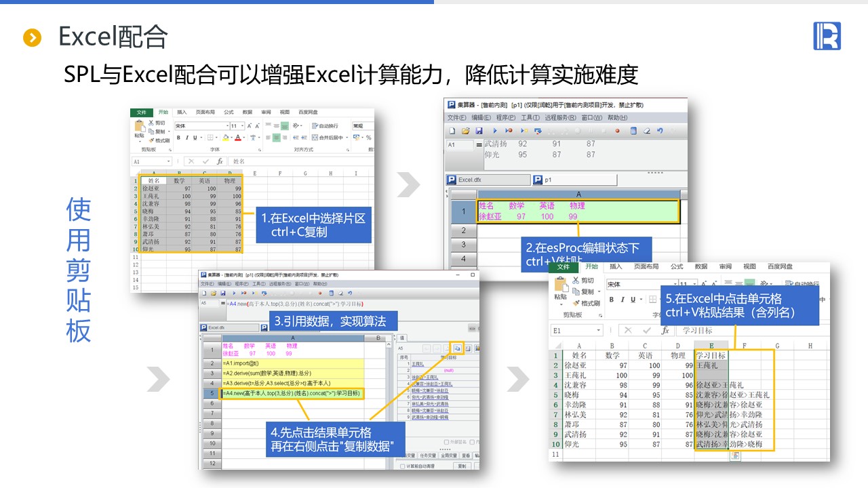Open 任务变量 tab in esProc window
Image resolution: width=868 pixels, height=488 pixels.
428,455
